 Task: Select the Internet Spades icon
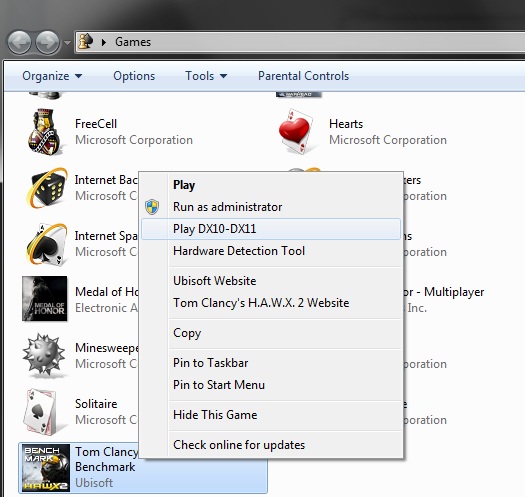click(46, 244)
